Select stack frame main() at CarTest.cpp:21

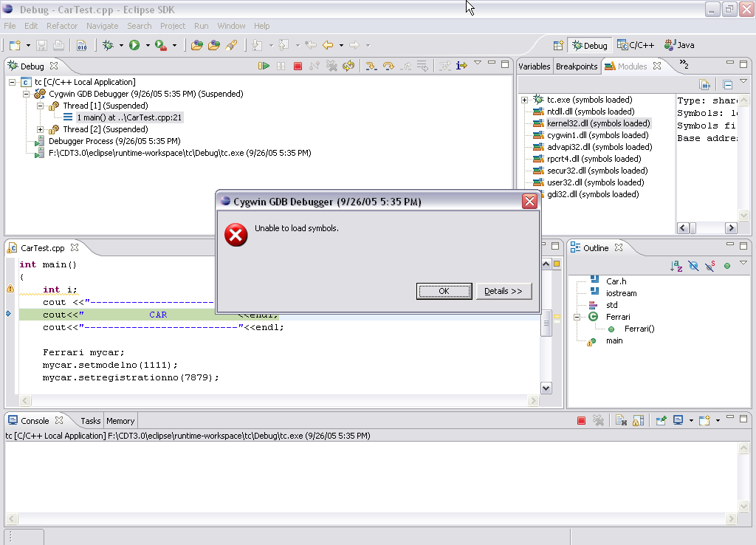coord(129,117)
